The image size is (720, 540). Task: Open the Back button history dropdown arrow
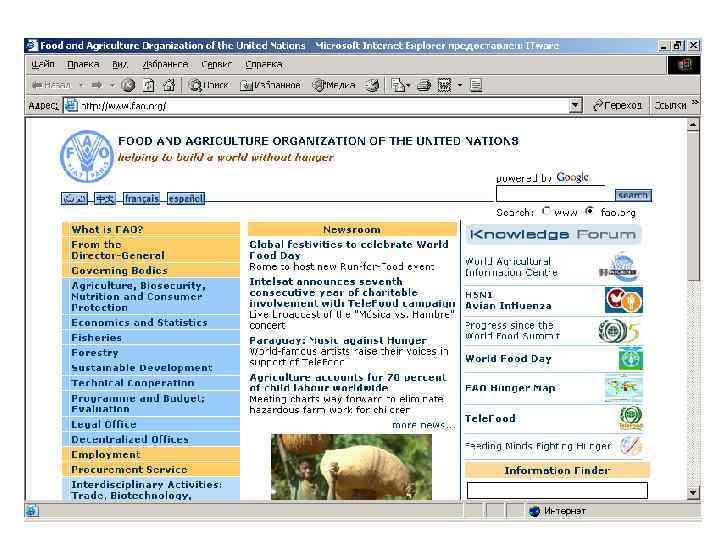coord(81,85)
